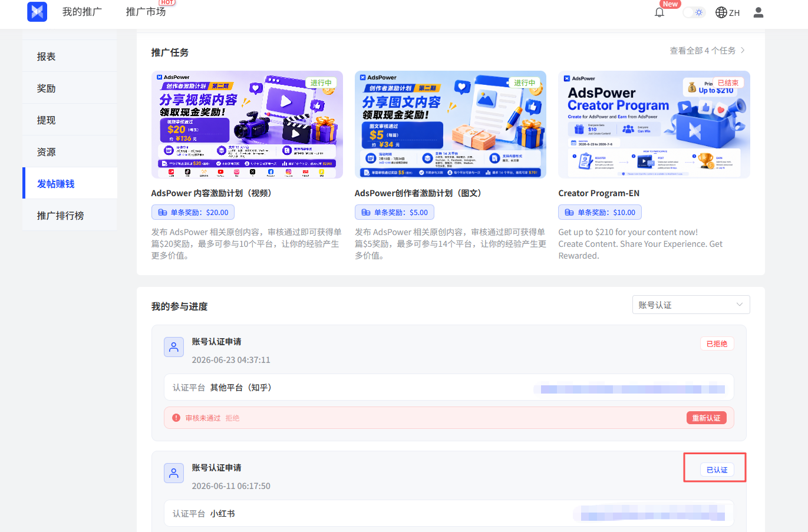Screen dimensions: 808x532
Task: Click money icon in $20.00 reward tag
Action: point(163,212)
